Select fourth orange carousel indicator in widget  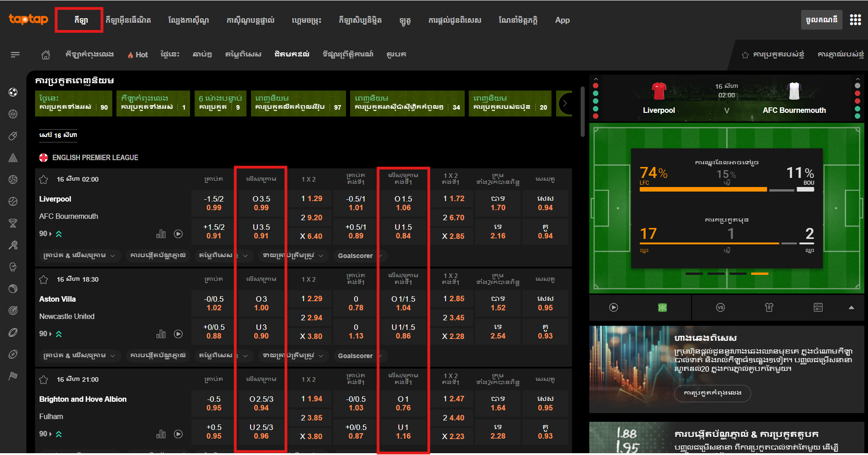759,273
